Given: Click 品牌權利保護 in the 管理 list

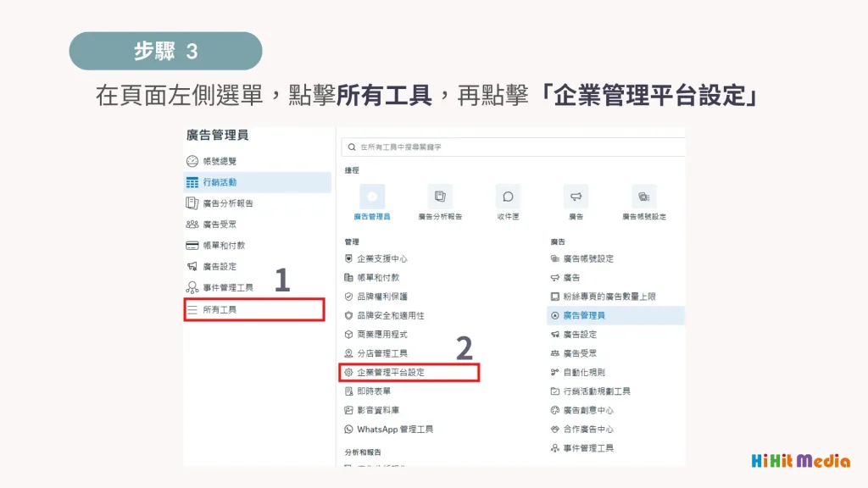Looking at the screenshot, I should 381,297.
